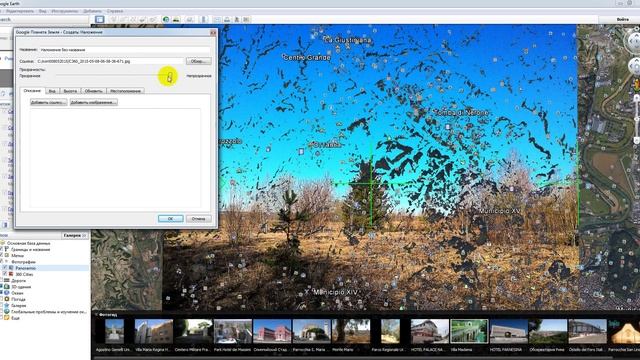Switch to the Вид tab in overlay dialog

click(52, 91)
